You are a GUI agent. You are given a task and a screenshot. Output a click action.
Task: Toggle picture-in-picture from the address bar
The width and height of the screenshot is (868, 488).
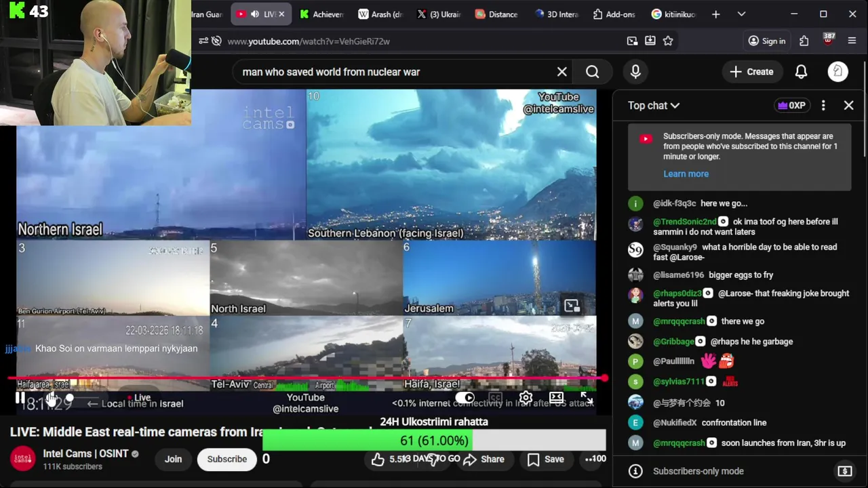[632, 41]
